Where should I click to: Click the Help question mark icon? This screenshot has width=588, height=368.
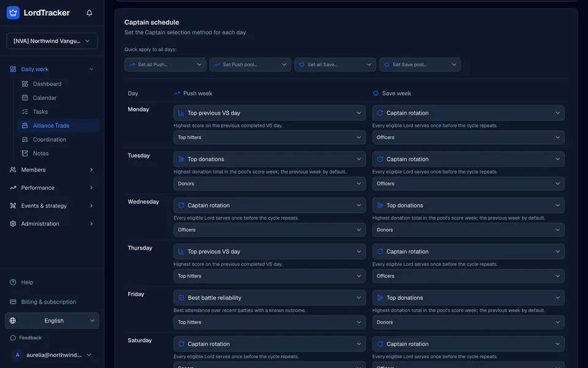coord(13,282)
